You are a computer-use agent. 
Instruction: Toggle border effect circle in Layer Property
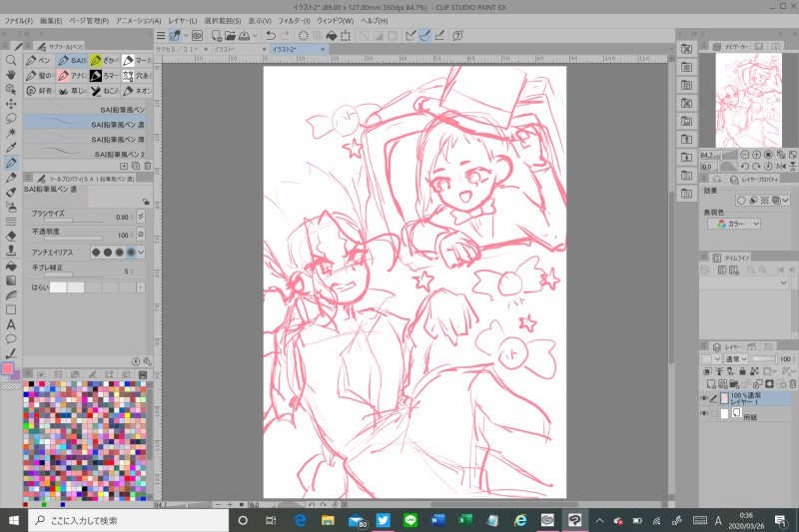coord(741,201)
